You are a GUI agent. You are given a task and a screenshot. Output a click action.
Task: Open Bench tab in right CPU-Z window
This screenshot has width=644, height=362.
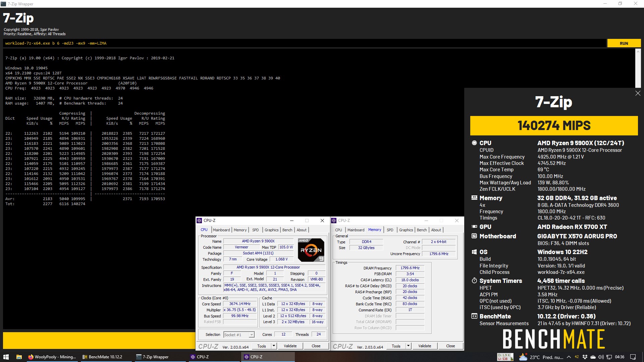tap(422, 230)
